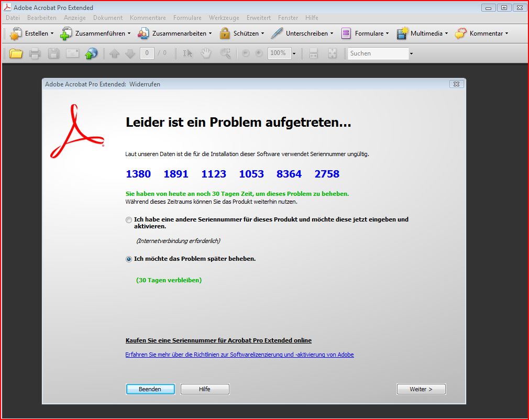The height and width of the screenshot is (420, 529).
Task: Click the Hilfe button in dialog
Action: (x=205, y=389)
